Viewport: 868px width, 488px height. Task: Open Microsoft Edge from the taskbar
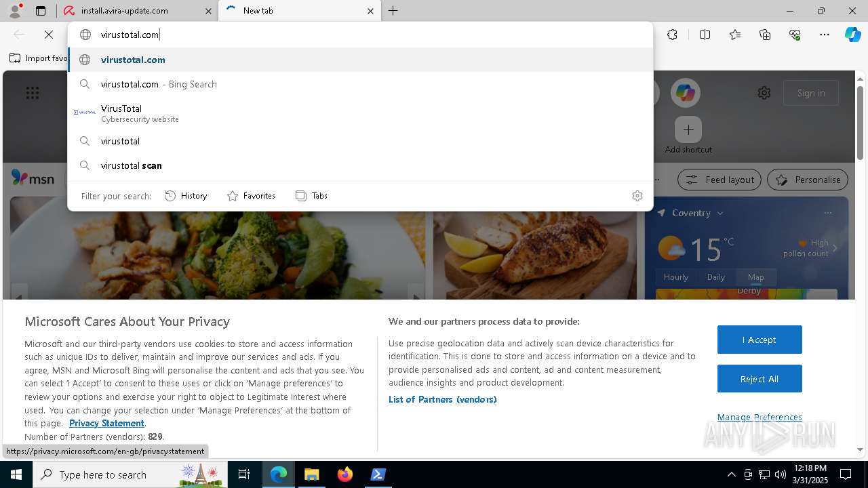279,474
